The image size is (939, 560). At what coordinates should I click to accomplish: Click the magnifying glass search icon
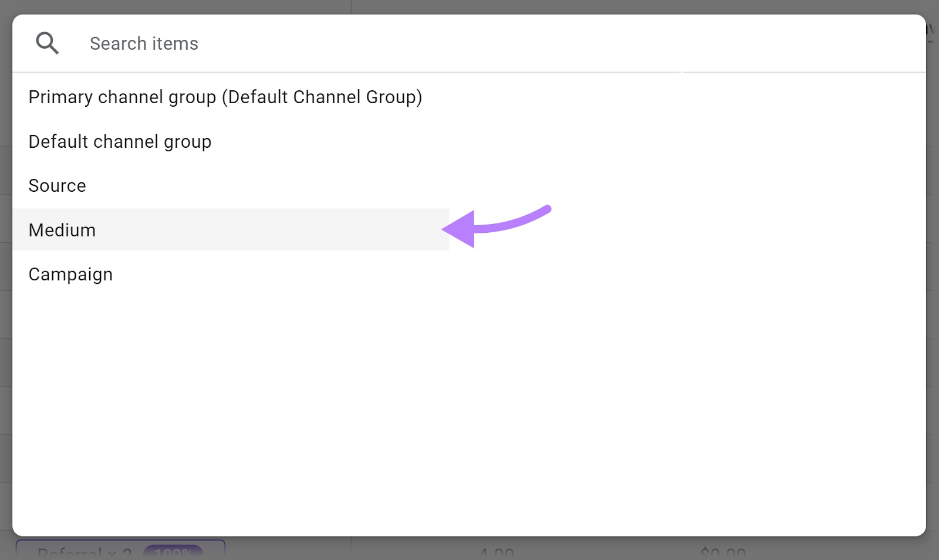tap(47, 42)
